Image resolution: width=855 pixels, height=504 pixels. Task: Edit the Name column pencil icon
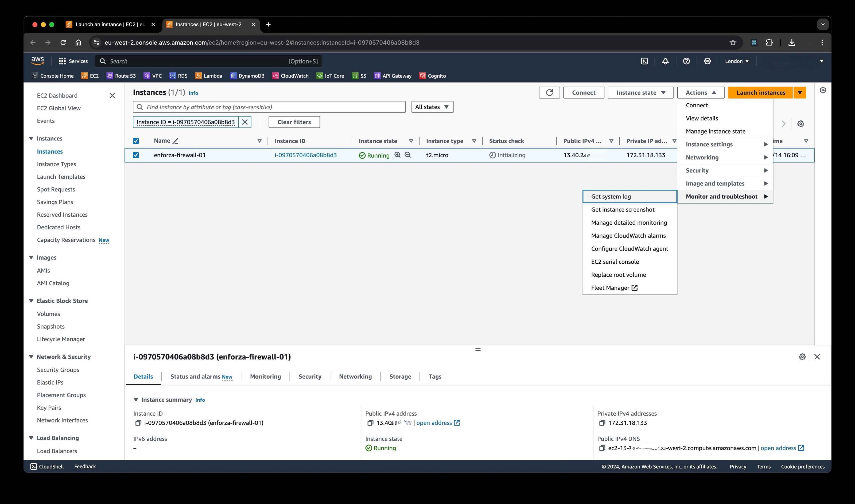[175, 141]
